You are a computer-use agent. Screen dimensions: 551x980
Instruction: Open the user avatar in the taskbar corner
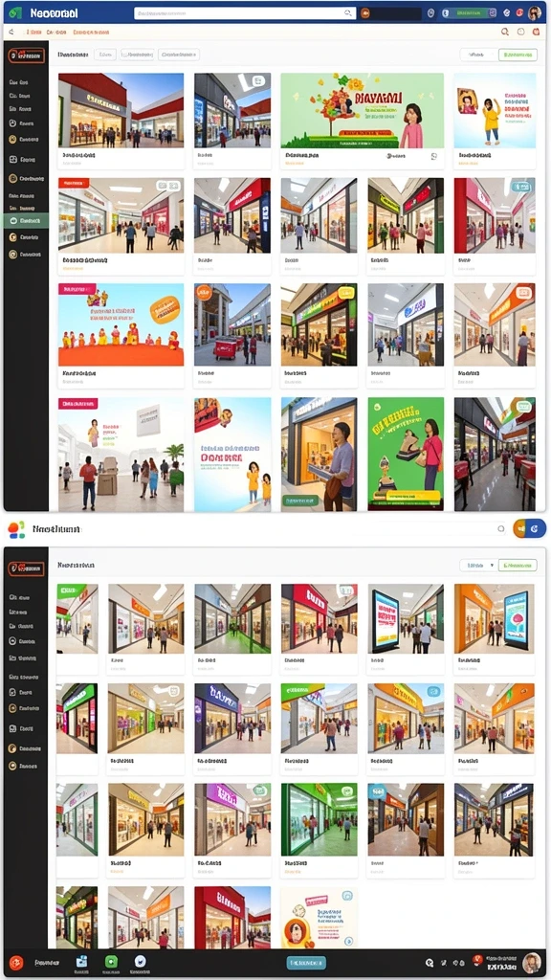(532, 963)
